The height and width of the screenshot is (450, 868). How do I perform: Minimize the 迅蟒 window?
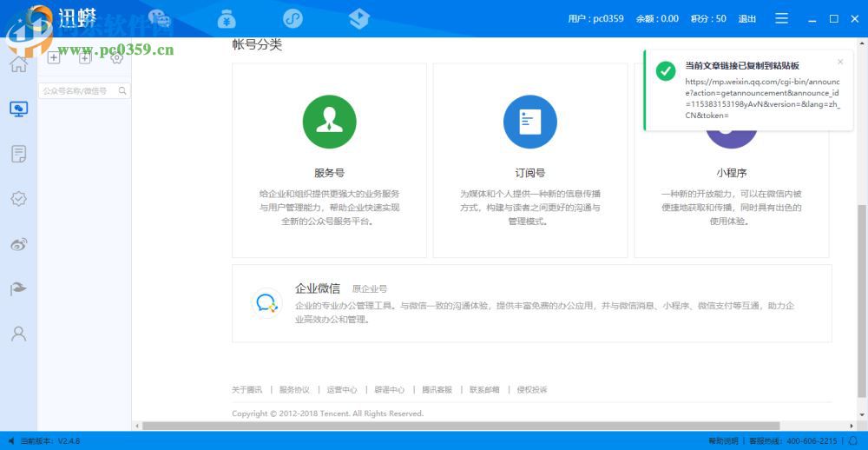812,19
